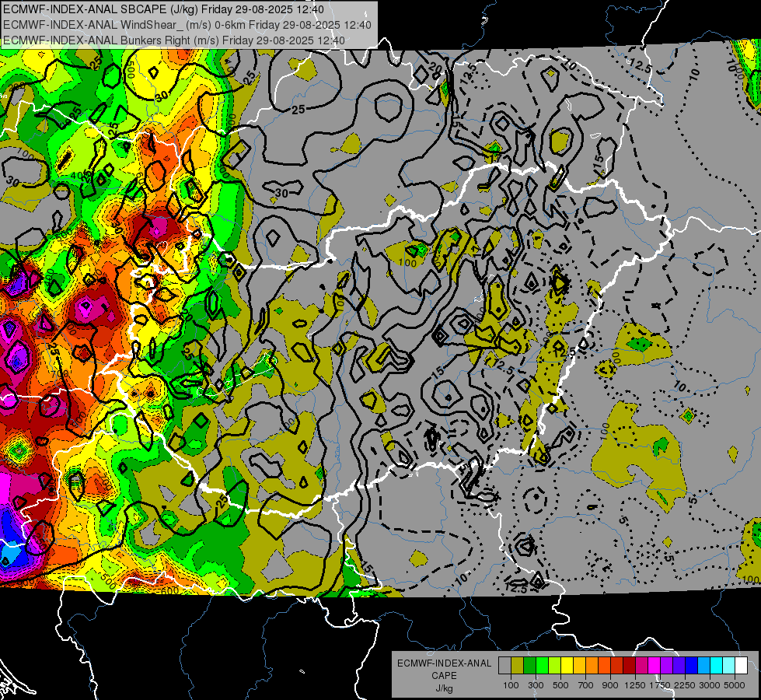
Task: Select the pale cyan swatch left of 5000
Action: 729,666
